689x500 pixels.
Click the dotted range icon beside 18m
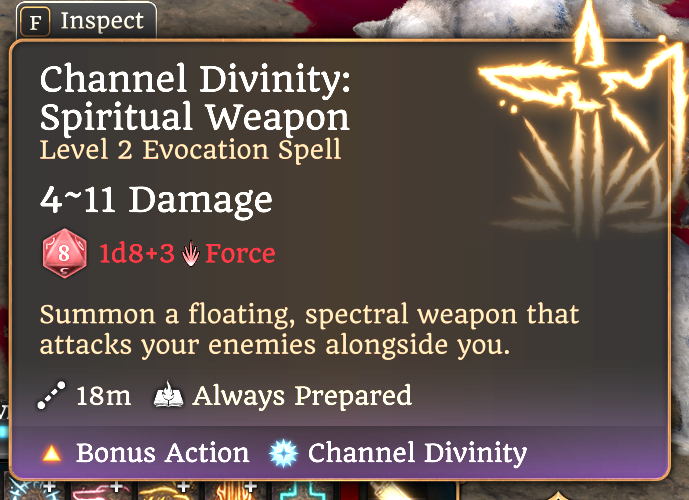click(x=51, y=395)
